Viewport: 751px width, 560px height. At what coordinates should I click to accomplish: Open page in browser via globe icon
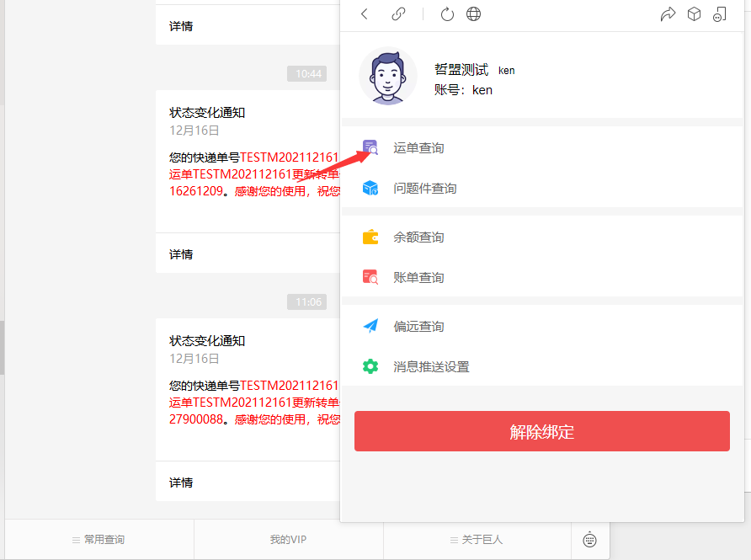coord(473,13)
